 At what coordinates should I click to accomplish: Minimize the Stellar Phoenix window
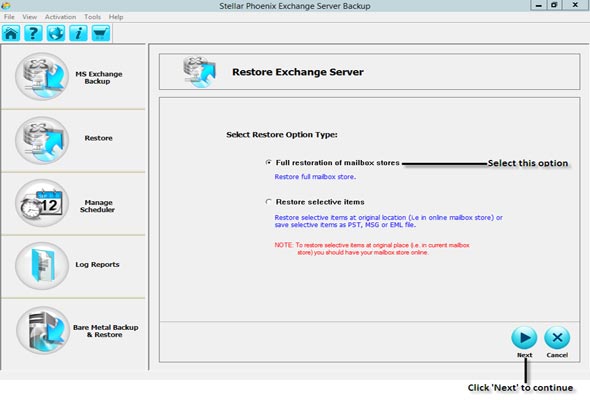click(538, 5)
